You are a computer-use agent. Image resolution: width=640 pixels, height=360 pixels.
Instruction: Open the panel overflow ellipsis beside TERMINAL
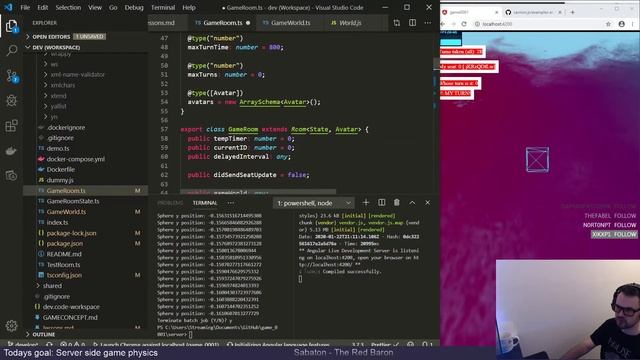tap(231, 203)
